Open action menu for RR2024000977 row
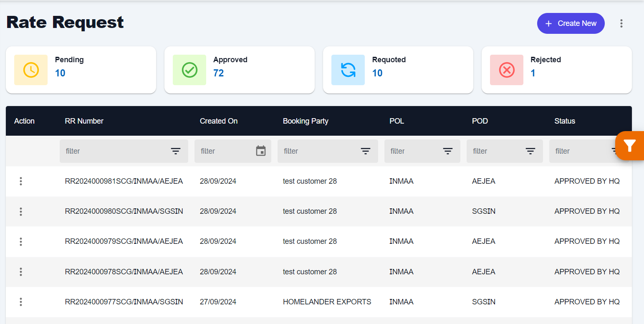The image size is (644, 324). click(21, 302)
